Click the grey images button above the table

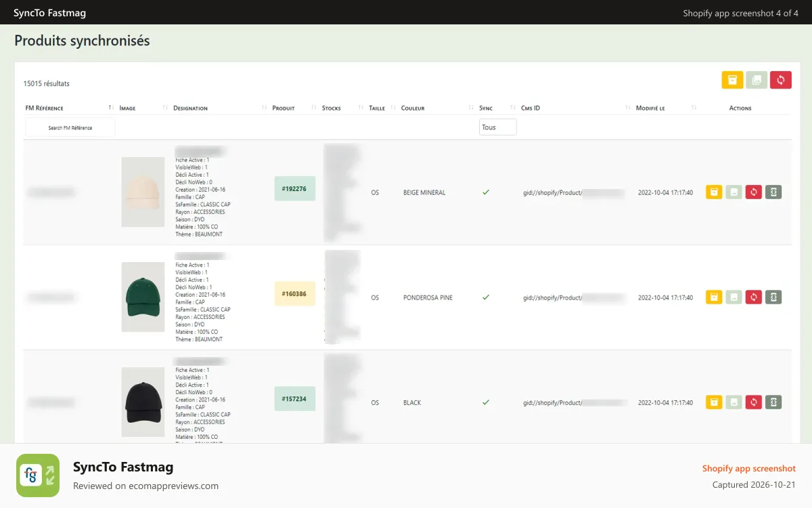tap(757, 80)
